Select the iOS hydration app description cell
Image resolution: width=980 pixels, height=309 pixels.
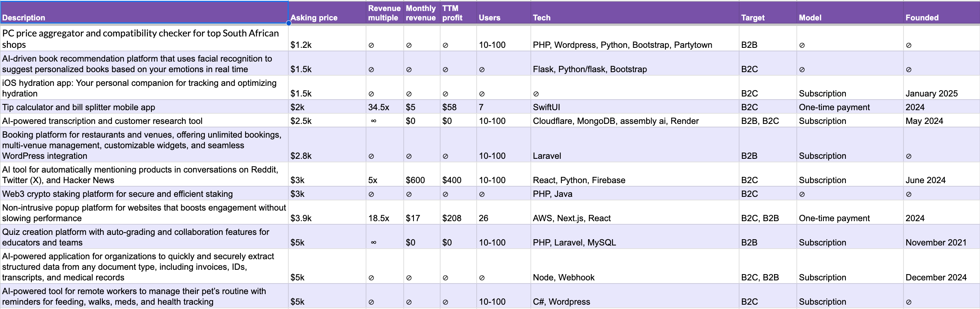pyautogui.click(x=144, y=88)
